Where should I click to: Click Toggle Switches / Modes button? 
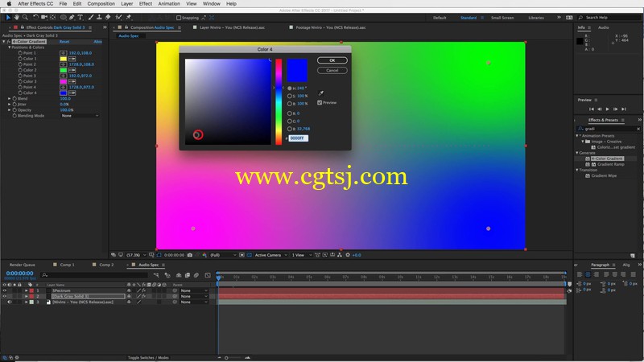[x=148, y=357]
